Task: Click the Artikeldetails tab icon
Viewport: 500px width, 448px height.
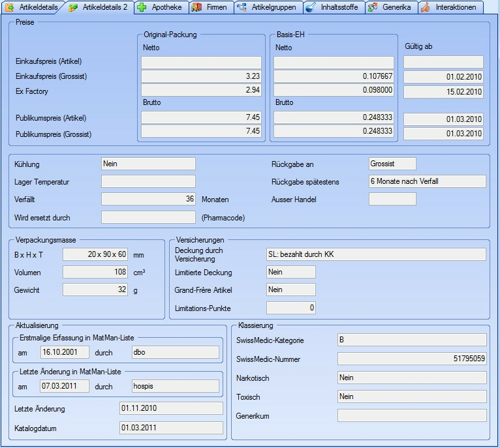Action: point(9,8)
